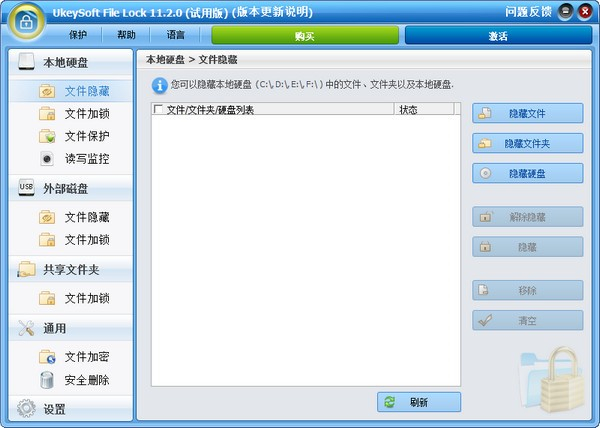The image size is (600, 428).
Task: Click the UkeySoft lock logo icon
Action: coord(26,21)
